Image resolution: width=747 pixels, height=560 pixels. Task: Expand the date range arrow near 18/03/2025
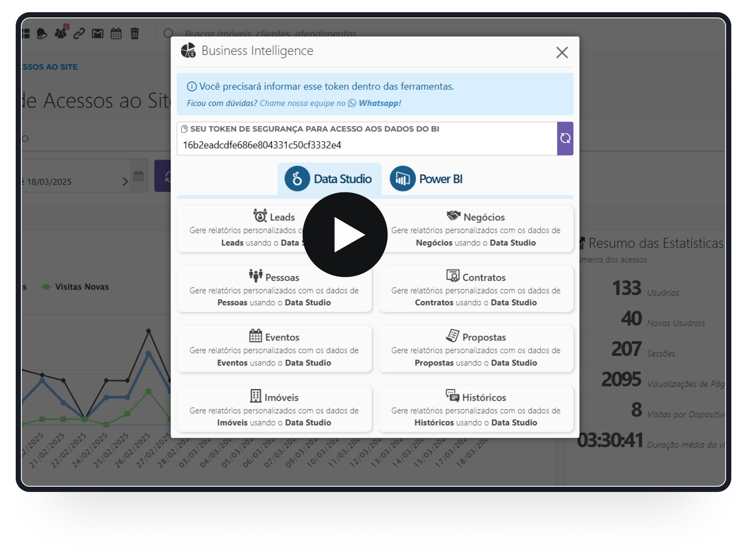click(x=125, y=181)
